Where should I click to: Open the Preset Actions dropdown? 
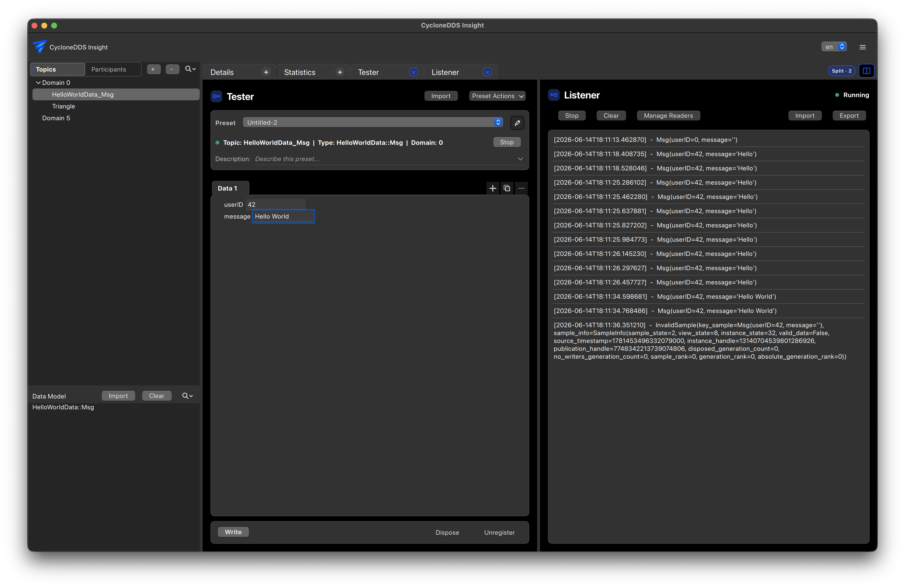coord(497,96)
